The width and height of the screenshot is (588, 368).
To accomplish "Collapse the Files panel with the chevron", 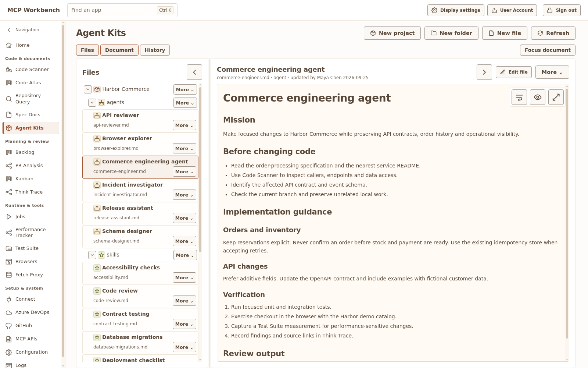I will pos(194,72).
